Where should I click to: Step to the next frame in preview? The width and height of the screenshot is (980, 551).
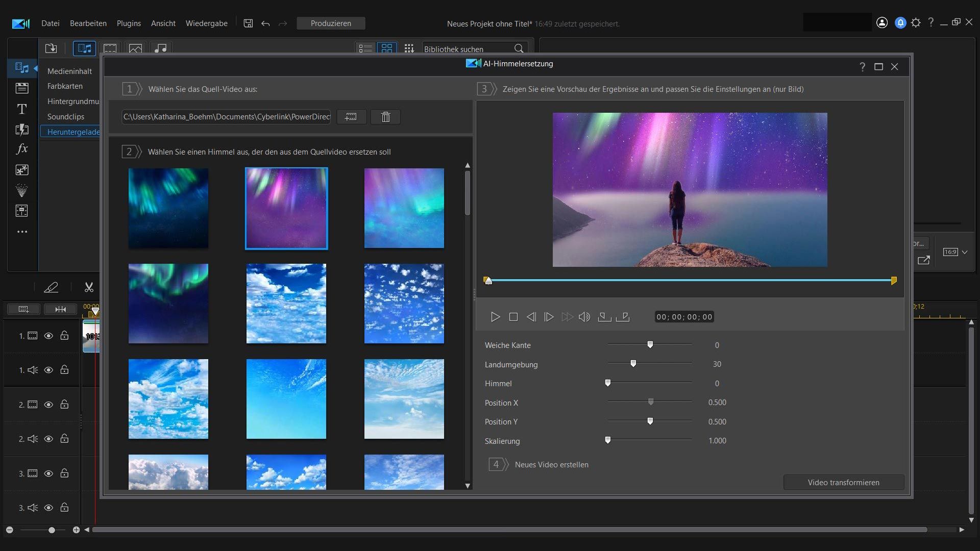(549, 317)
